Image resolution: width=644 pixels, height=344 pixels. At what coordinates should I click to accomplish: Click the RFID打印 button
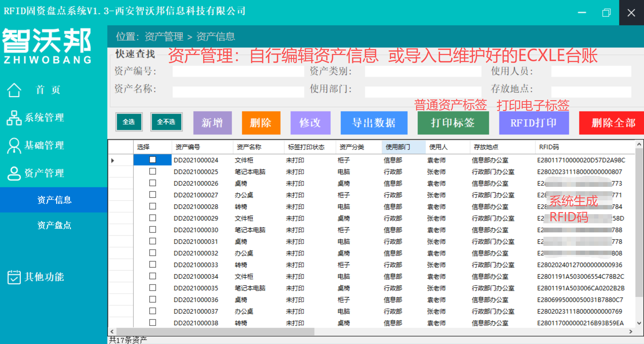pos(534,123)
